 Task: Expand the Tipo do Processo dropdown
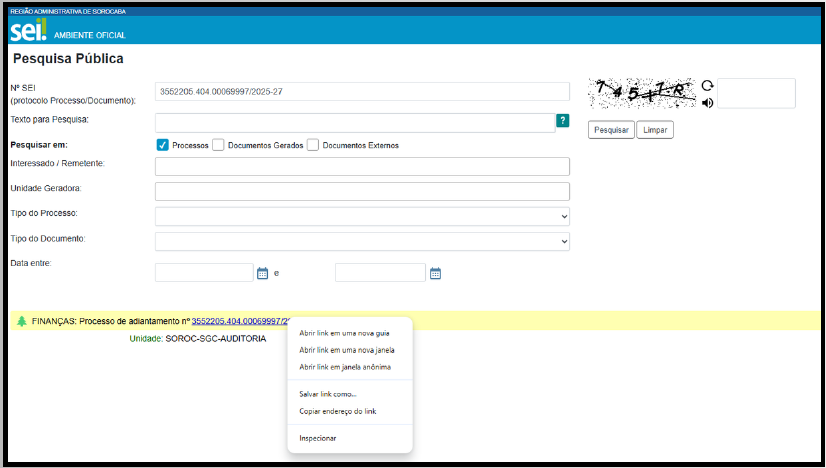coord(362,216)
